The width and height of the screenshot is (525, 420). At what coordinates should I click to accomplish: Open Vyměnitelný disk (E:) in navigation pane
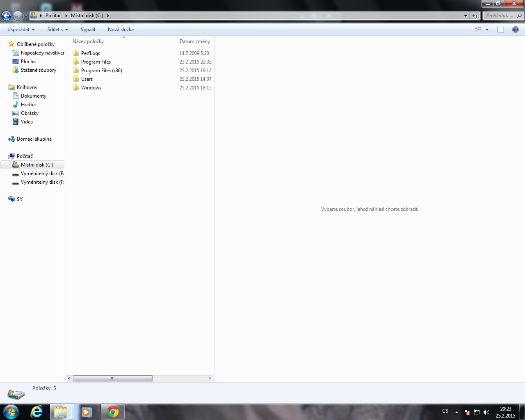click(x=43, y=173)
